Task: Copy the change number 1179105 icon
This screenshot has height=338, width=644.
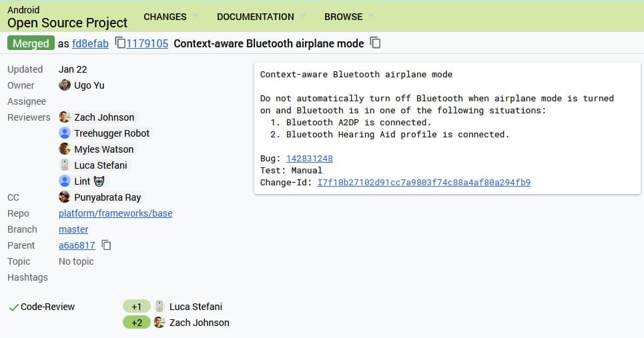Action: [120, 43]
